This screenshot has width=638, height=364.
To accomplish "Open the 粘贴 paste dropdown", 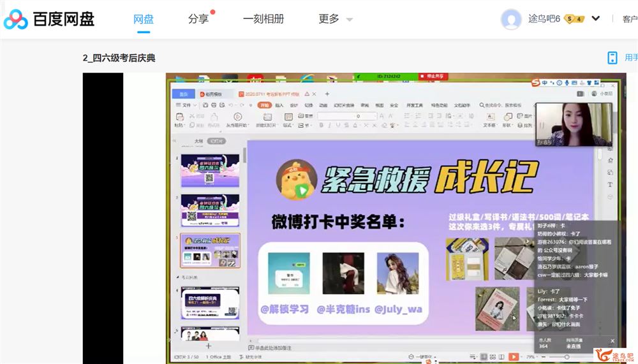I will pyautogui.click(x=179, y=126).
